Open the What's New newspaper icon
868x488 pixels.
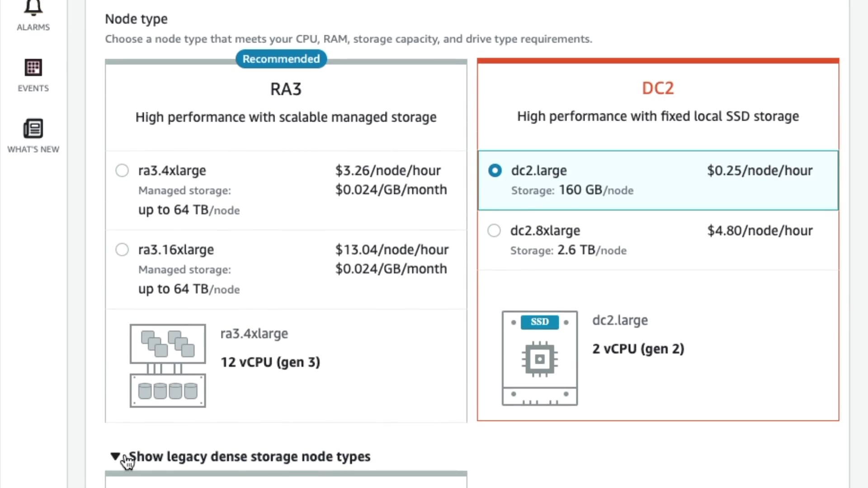[x=33, y=129]
